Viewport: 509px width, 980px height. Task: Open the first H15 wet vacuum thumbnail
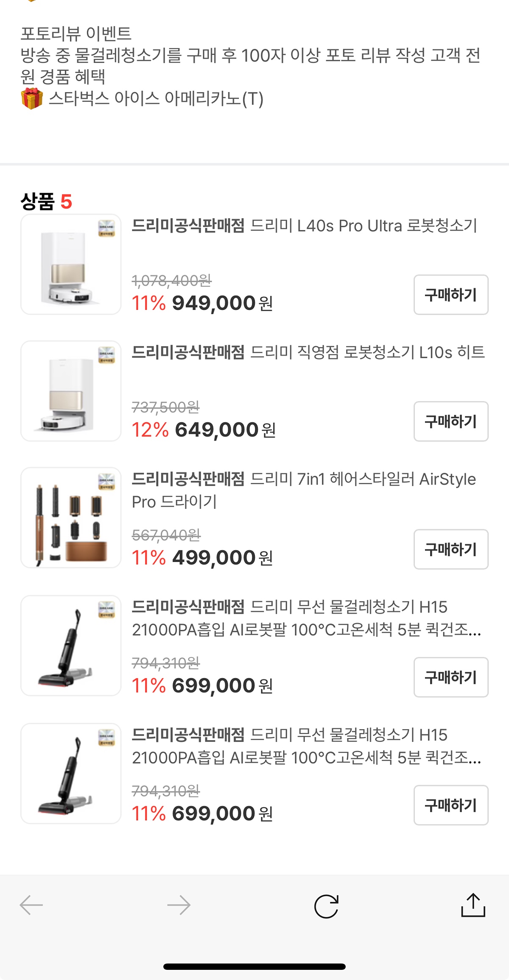71,646
